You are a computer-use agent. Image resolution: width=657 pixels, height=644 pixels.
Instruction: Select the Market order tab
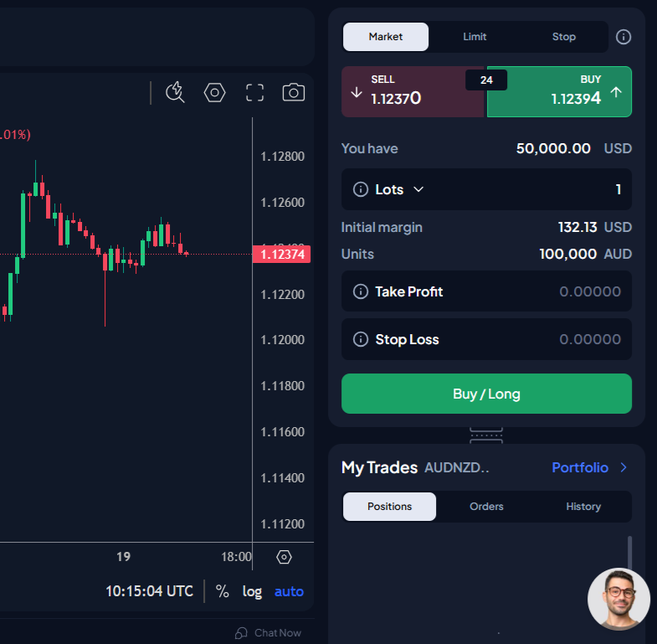(386, 37)
